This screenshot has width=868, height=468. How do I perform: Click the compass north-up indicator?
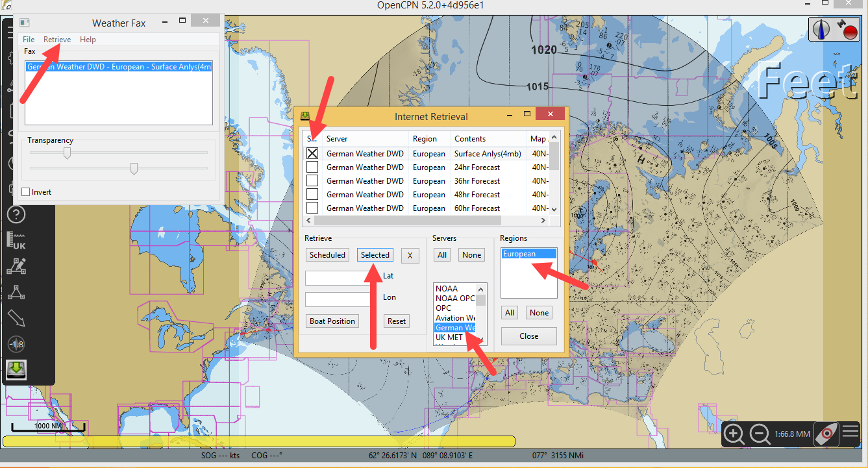pyautogui.click(x=823, y=30)
